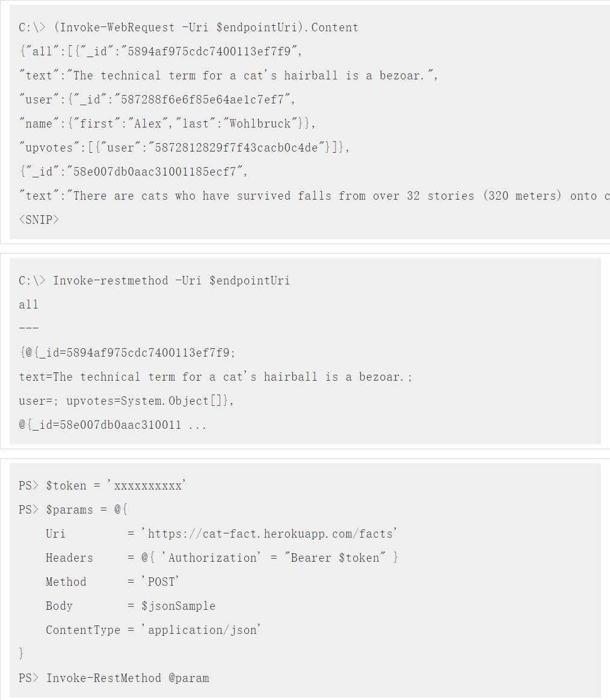
Task: Click the $jsonSample body value
Action: [x=178, y=606]
